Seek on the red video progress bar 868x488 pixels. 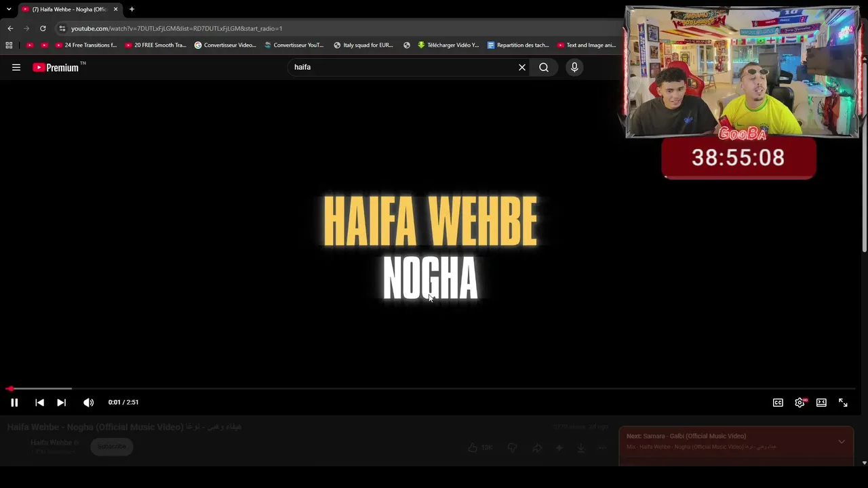coord(431,388)
